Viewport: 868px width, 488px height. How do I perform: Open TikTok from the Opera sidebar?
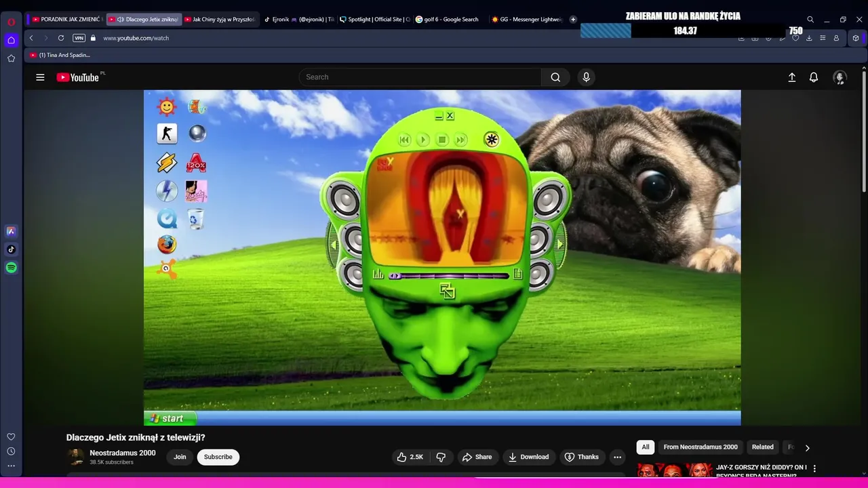point(12,249)
